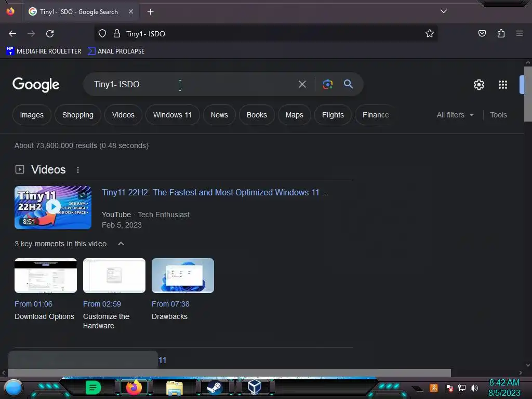Open the green notes app in taskbar
Viewport: 532px width, 399px height.
94,388
